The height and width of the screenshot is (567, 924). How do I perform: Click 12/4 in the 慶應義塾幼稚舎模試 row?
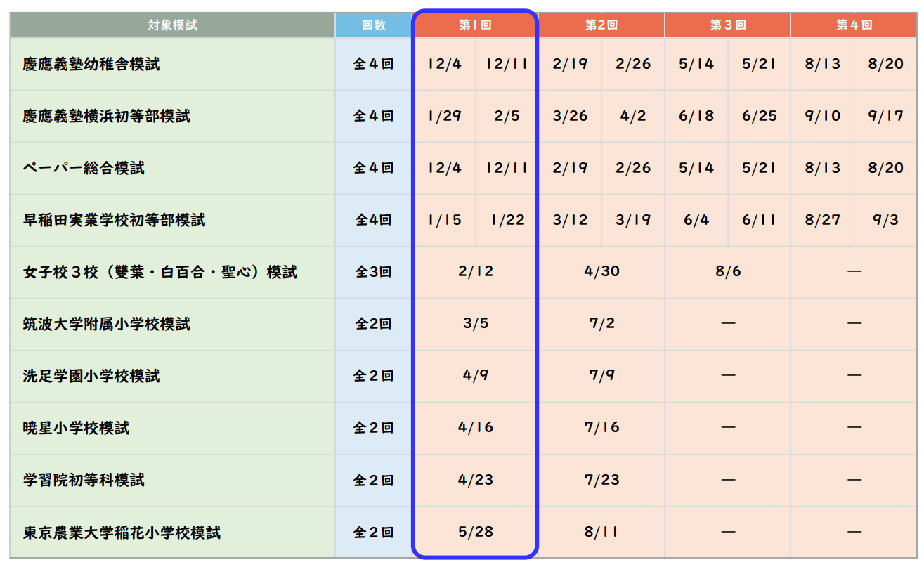tap(444, 64)
